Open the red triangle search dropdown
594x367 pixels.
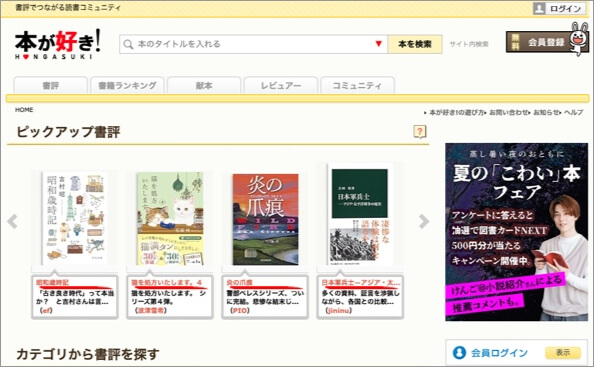[x=378, y=44]
